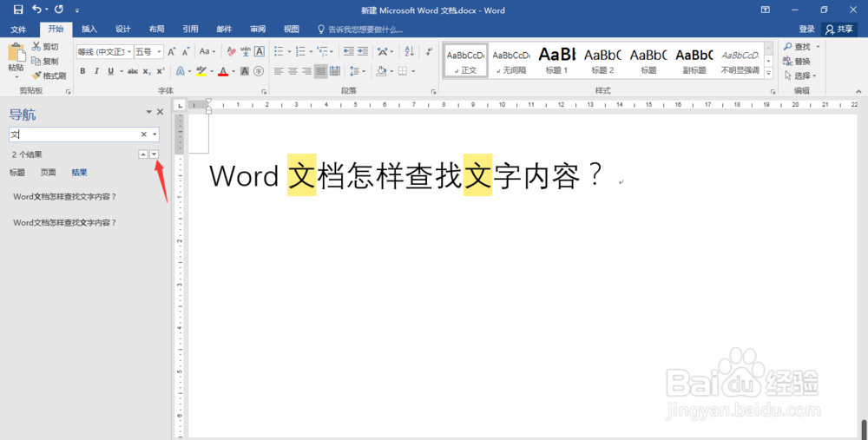Viewport: 868px width, 440px height.
Task: Click 共享 Share button
Action: click(x=839, y=29)
